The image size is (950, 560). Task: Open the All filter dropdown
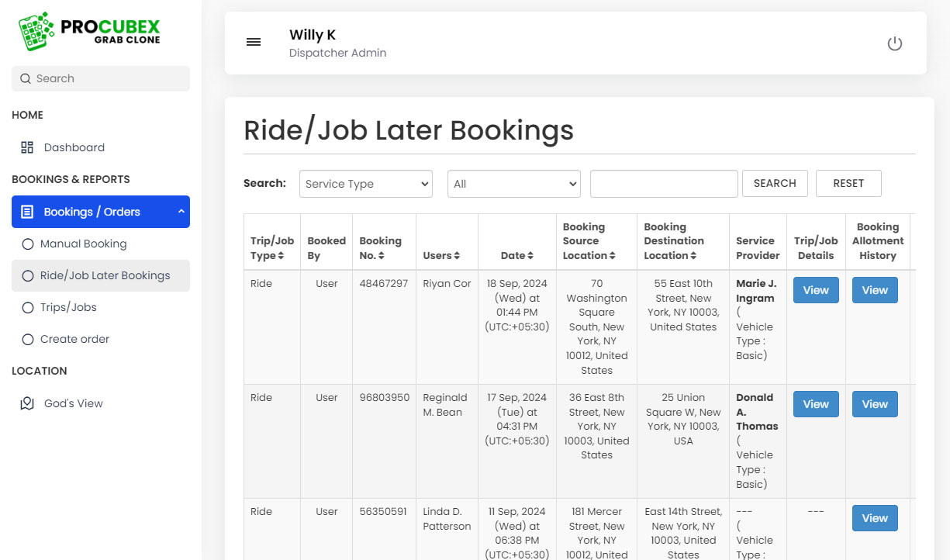[513, 184]
